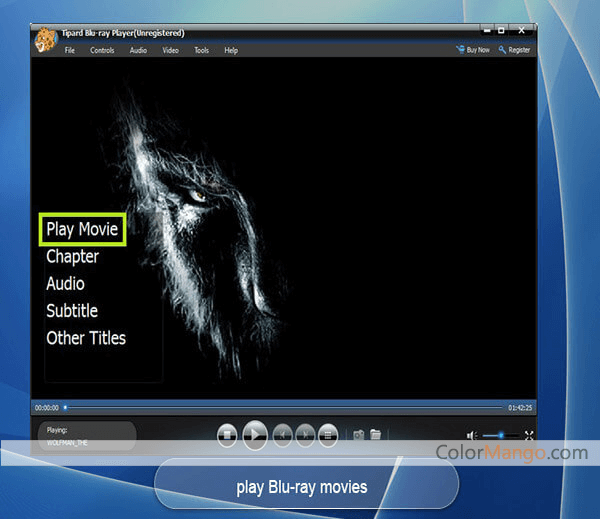Click the rewind button in controls
Viewport: 600px width, 519px height.
pyautogui.click(x=283, y=435)
